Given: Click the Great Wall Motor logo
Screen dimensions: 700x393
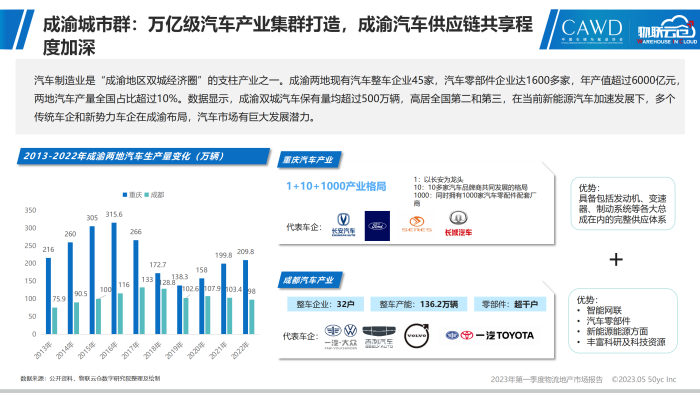Looking at the screenshot, I should click(458, 224).
